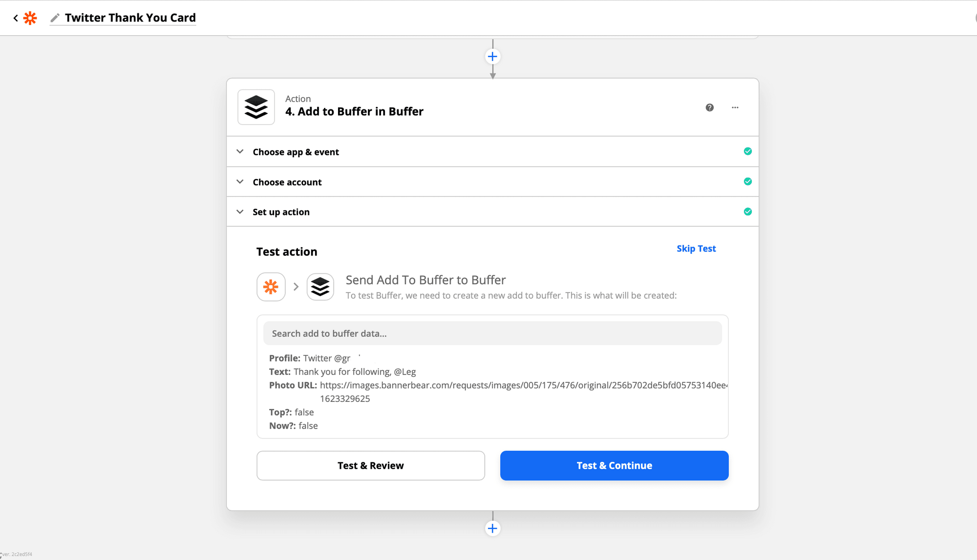Expand the Set up action section

click(492, 212)
